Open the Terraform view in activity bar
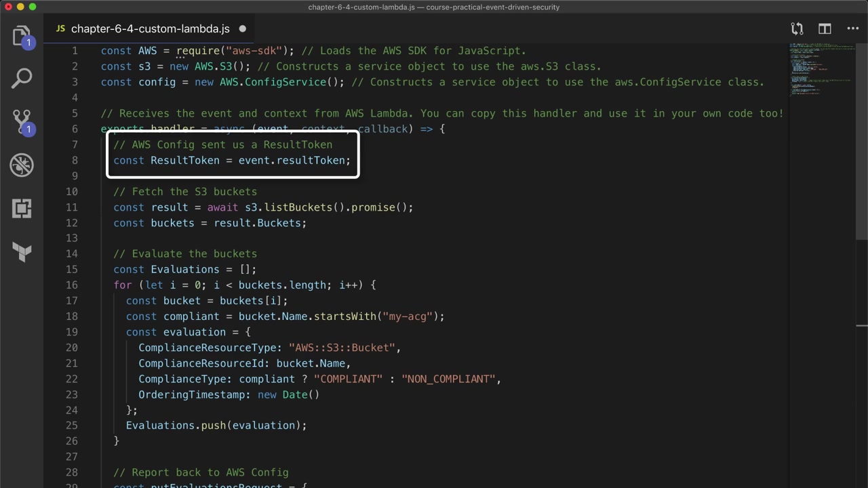 pos(22,251)
